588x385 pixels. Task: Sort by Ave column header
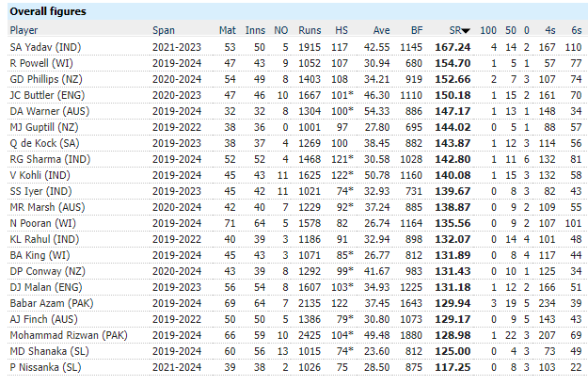[x=385, y=31]
